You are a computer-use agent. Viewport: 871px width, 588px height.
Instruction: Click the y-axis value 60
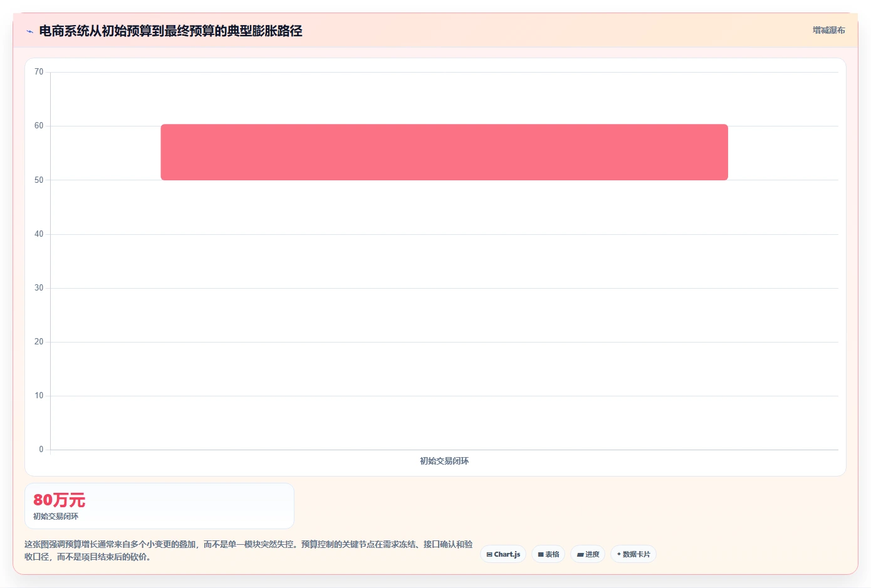pyautogui.click(x=39, y=126)
